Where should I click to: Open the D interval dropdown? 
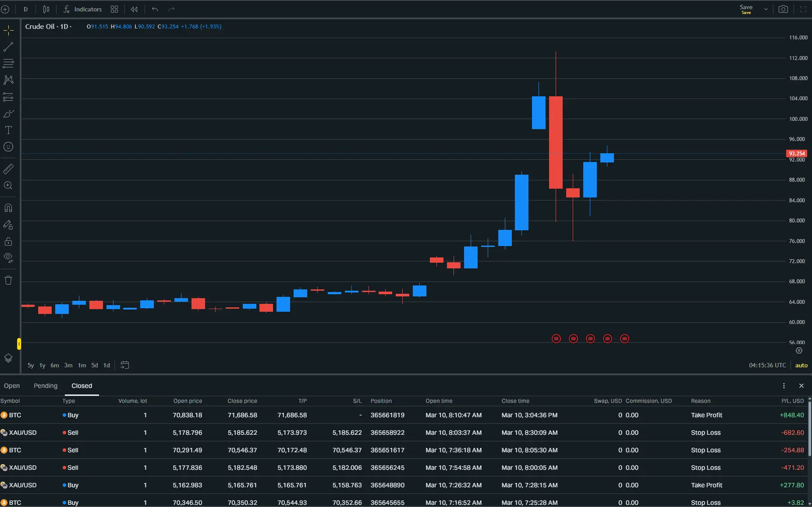[25, 9]
